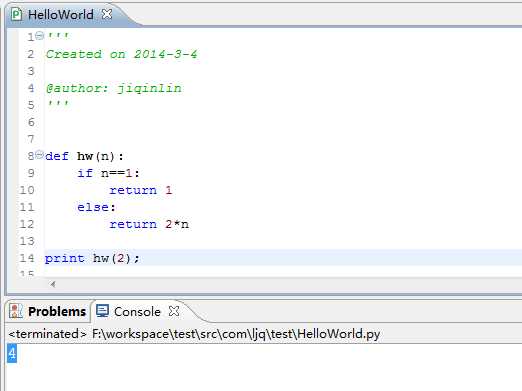The image size is (522, 391).
Task: Click the 'return 1' statement
Action: tap(141, 190)
